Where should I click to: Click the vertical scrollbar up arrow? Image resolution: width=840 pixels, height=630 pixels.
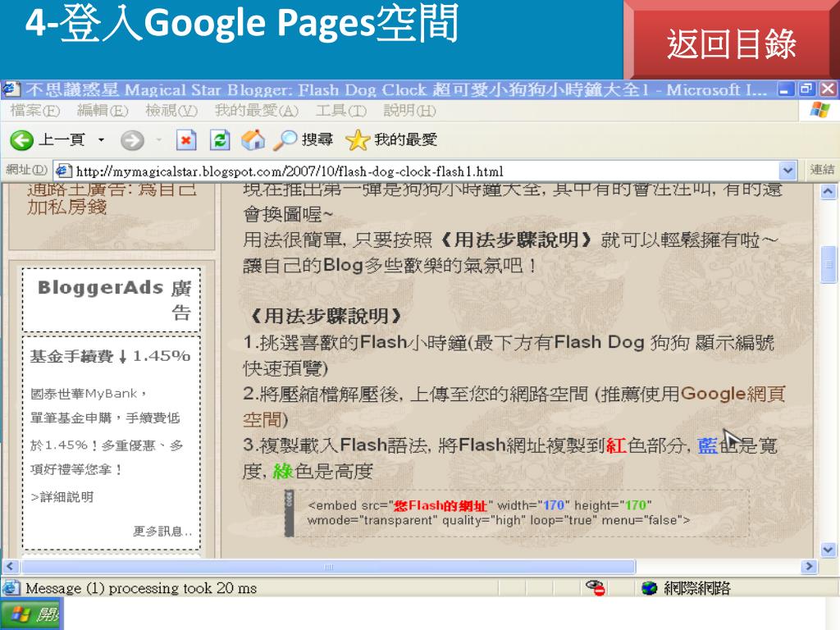828,191
